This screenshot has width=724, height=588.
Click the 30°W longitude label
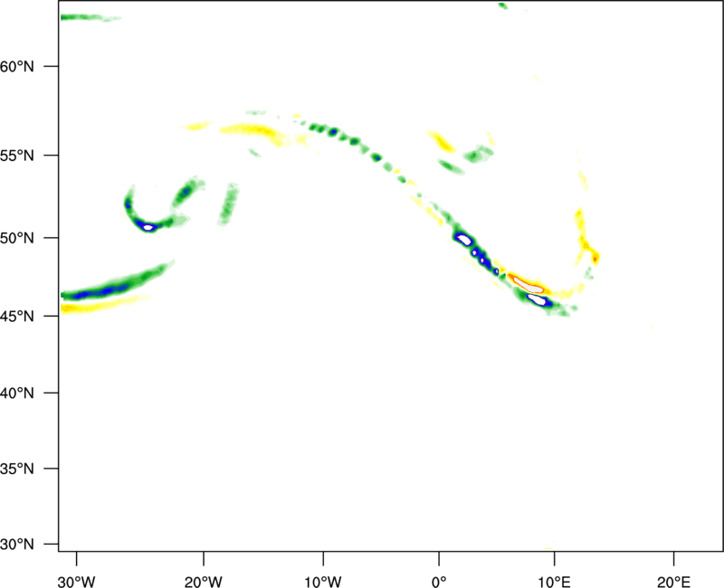pyautogui.click(x=77, y=582)
